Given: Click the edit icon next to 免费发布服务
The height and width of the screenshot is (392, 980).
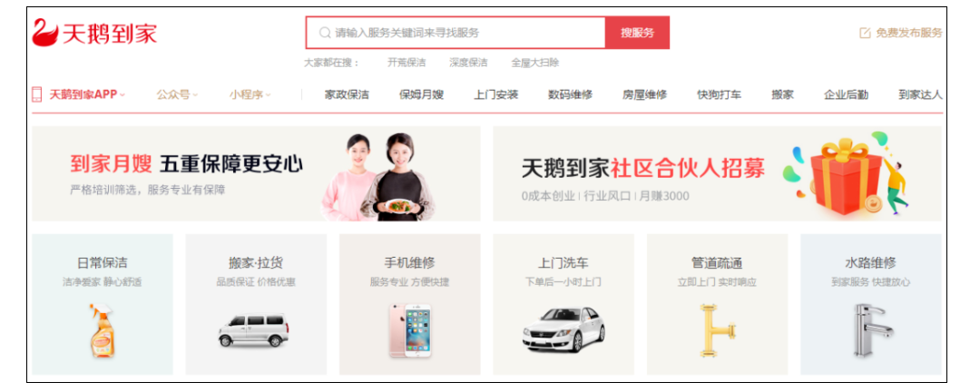Looking at the screenshot, I should [865, 34].
